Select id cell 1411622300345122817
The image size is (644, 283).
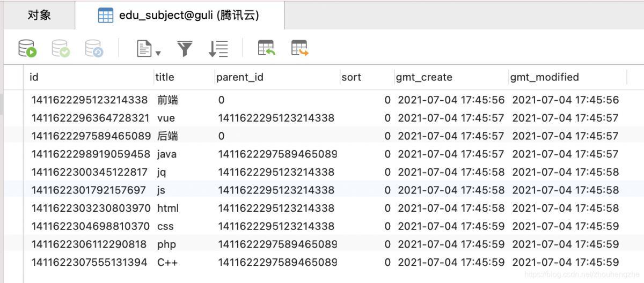pyautogui.click(x=90, y=173)
